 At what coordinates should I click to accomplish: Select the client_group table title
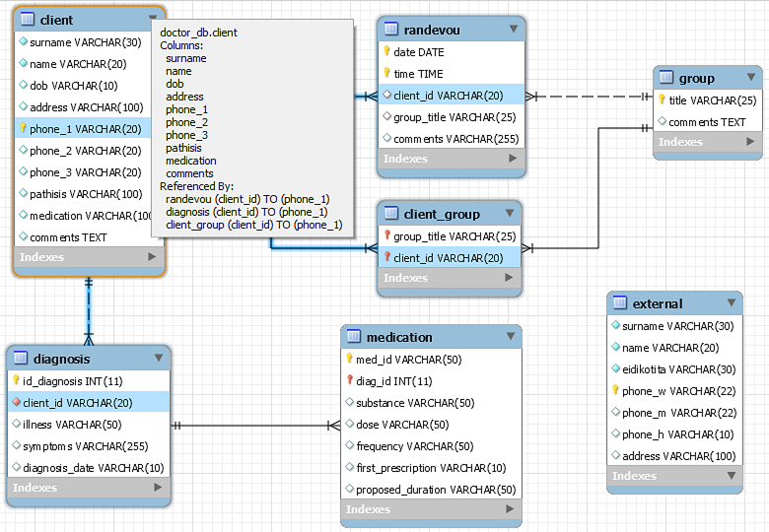tap(442, 214)
